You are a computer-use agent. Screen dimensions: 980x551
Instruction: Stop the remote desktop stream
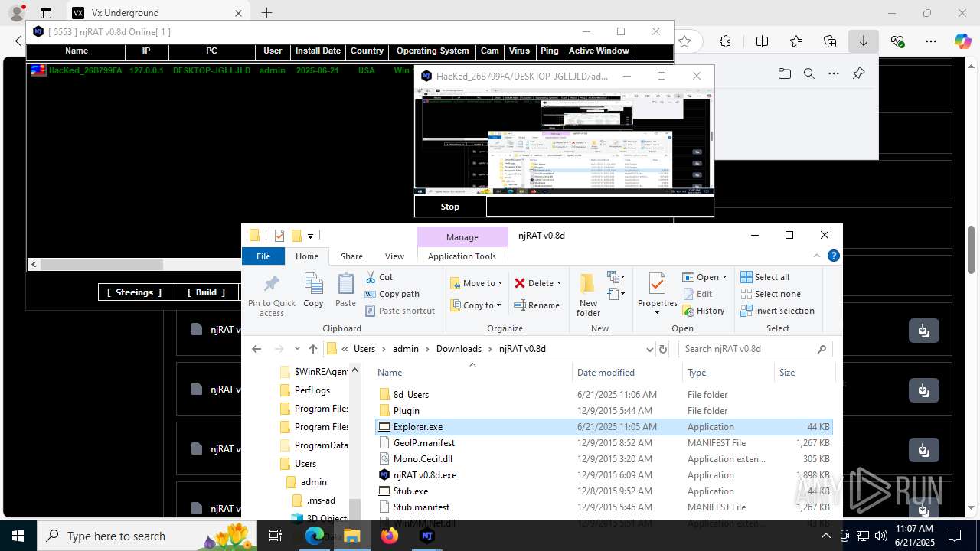pos(450,207)
